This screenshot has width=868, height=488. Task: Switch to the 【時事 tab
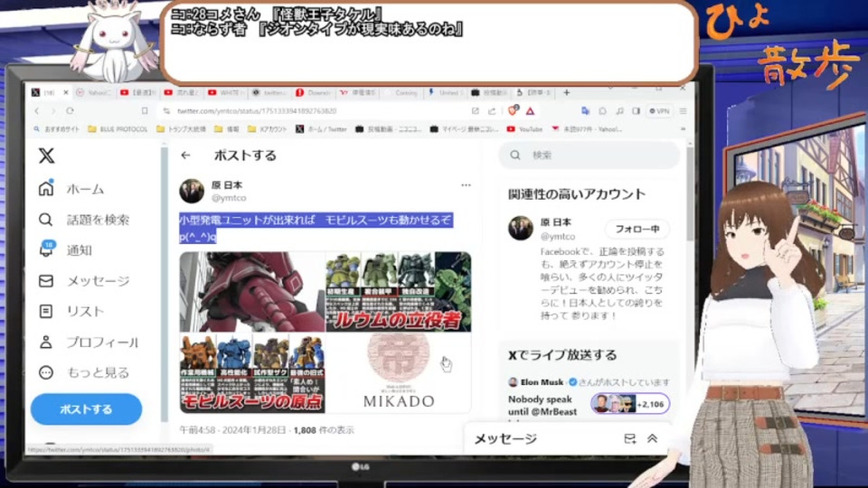pos(534,92)
